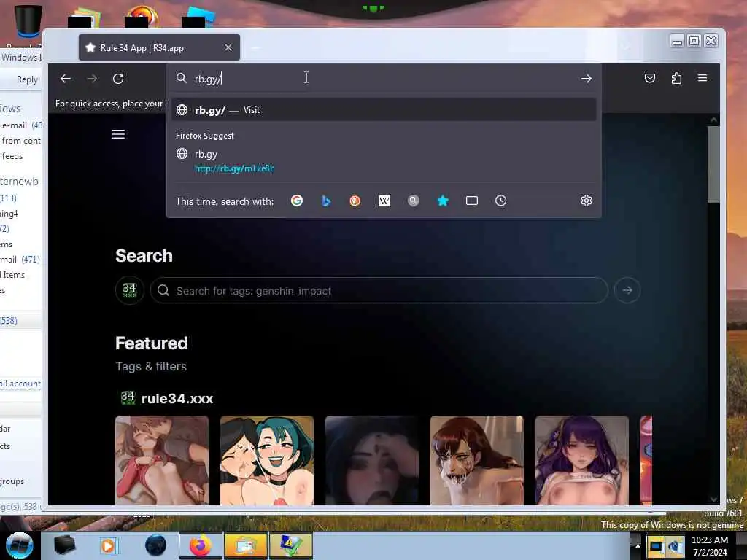This screenshot has height=560, width=747.
Task: Close the 'Rule 34 App' browser tab
Action: [x=228, y=47]
